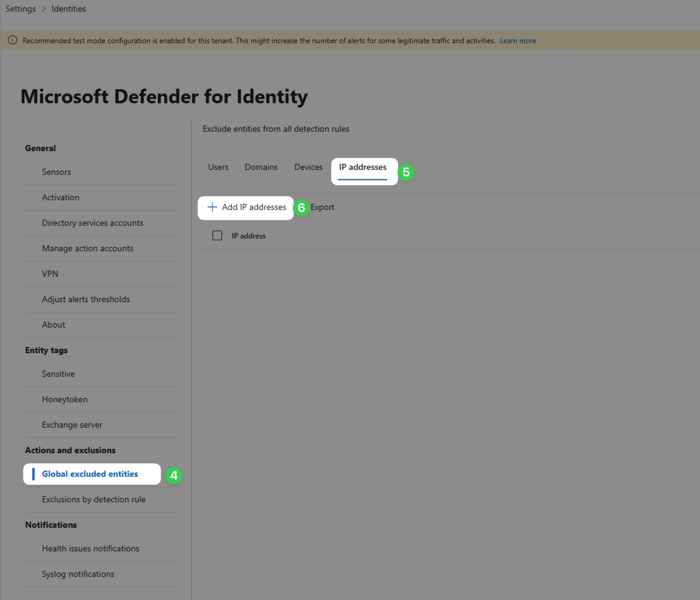Open Sensors settings
Image resolution: width=700 pixels, height=600 pixels.
click(x=56, y=172)
